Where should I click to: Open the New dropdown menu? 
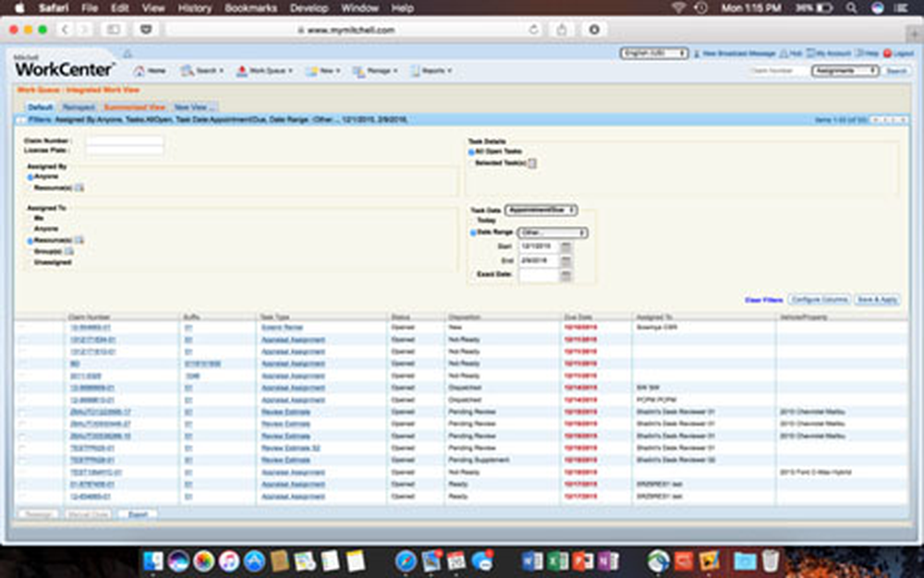click(x=322, y=70)
